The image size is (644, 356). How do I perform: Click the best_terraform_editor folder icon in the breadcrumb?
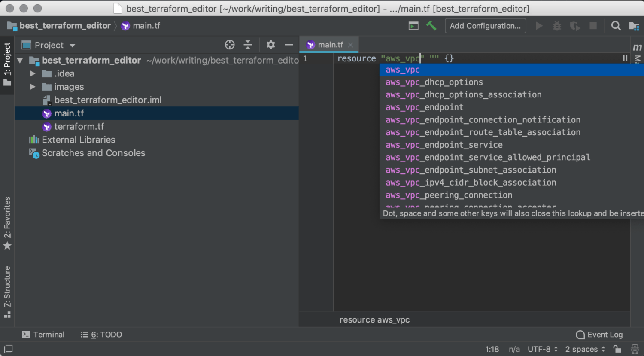click(x=12, y=26)
